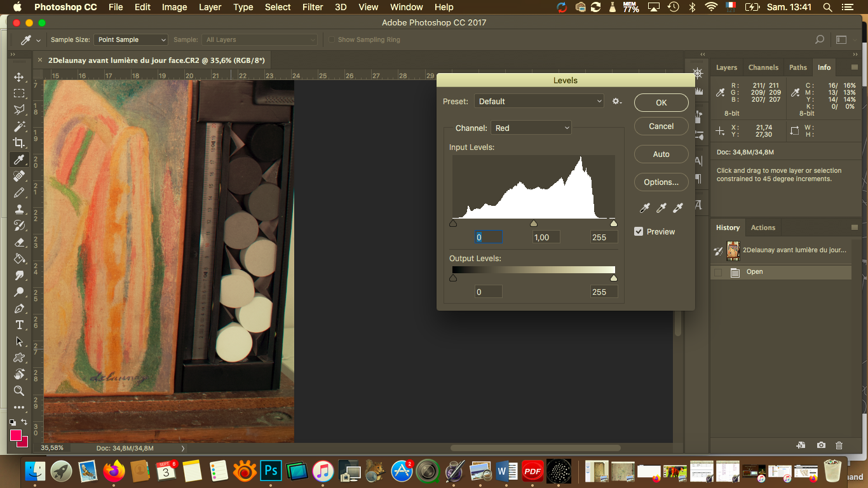Select the Pencil tool
The height and width of the screenshot is (488, 868).
[x=19, y=193]
